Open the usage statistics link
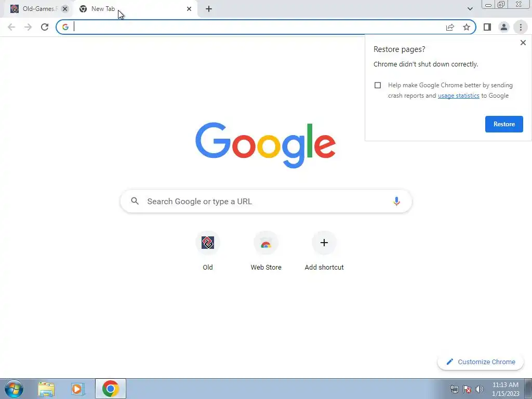This screenshot has width=532, height=399. [x=458, y=96]
